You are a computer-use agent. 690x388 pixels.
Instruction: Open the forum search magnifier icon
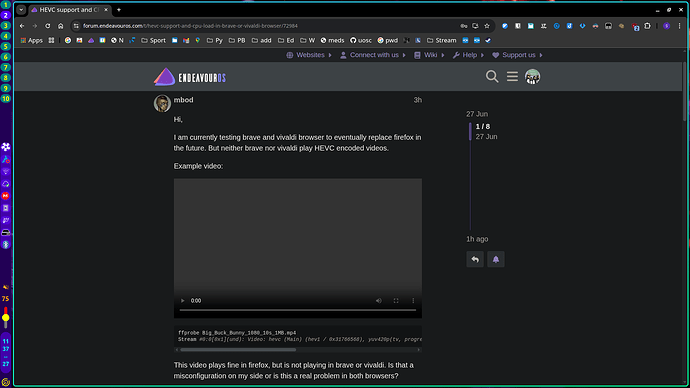[x=492, y=77]
